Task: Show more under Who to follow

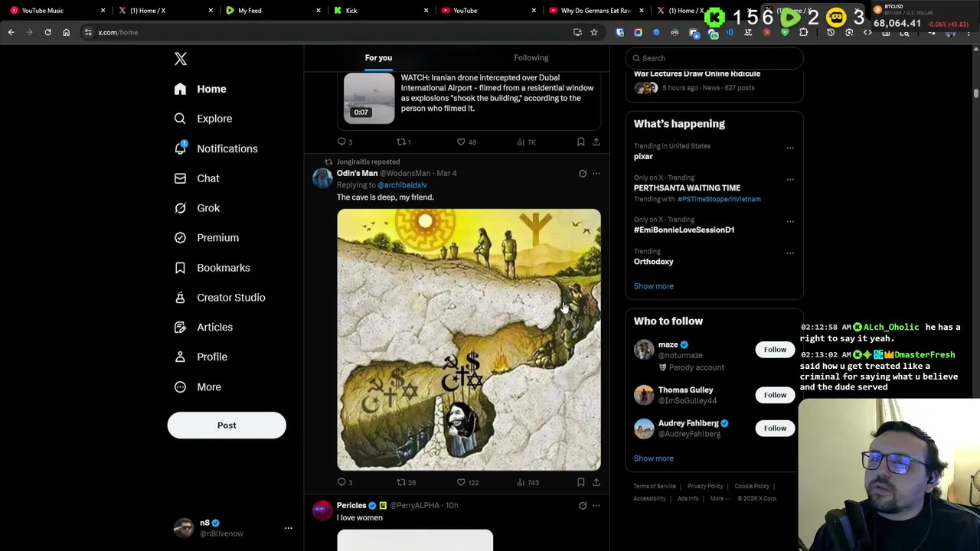Action: [x=654, y=458]
